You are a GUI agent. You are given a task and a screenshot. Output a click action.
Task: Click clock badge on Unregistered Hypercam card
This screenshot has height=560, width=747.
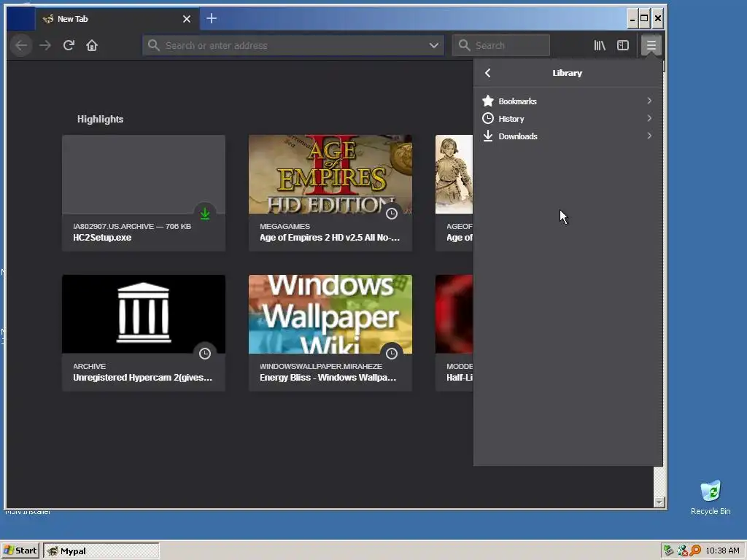pos(205,354)
